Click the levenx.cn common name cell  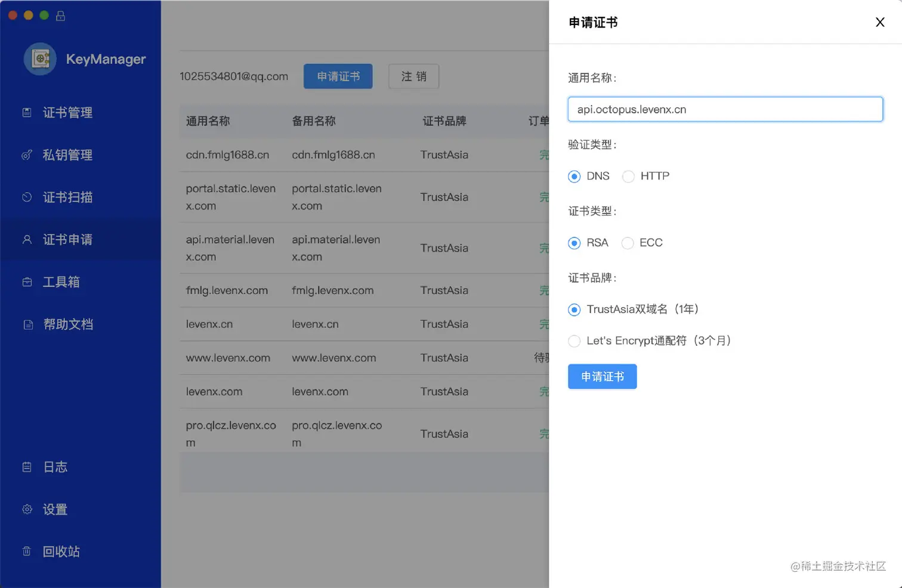209,324
